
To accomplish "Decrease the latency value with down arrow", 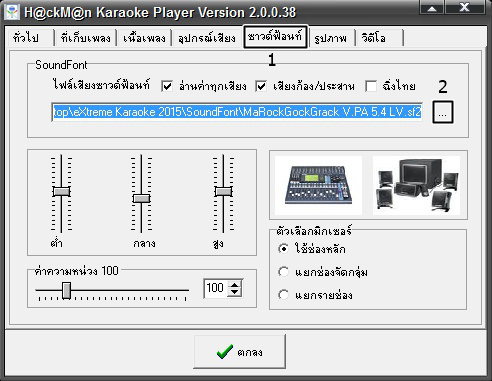I will click(235, 293).
